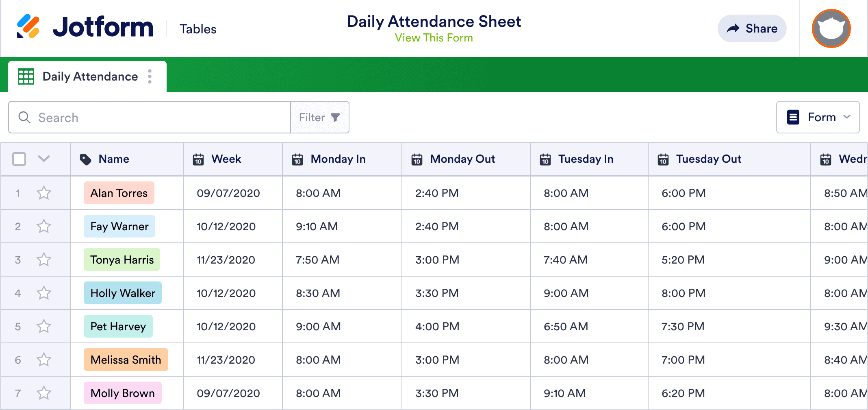Star Melissa Smith's row

(44, 360)
